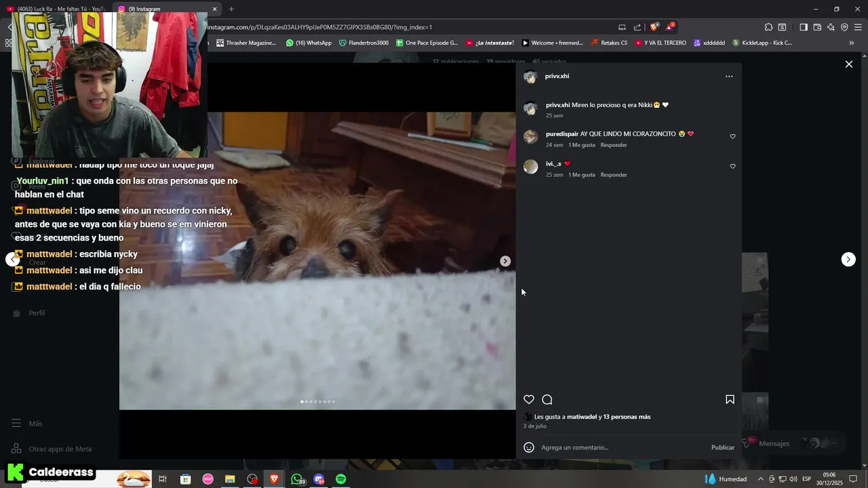The width and height of the screenshot is (868, 488).
Task: Open Windows Task View in the taskbar
Action: 163,479
